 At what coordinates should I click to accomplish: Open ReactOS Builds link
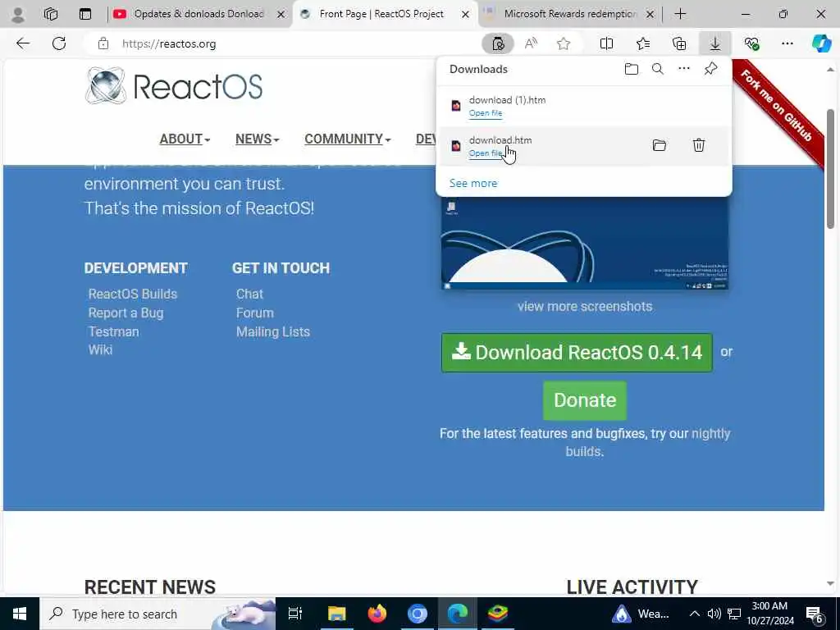pos(133,294)
